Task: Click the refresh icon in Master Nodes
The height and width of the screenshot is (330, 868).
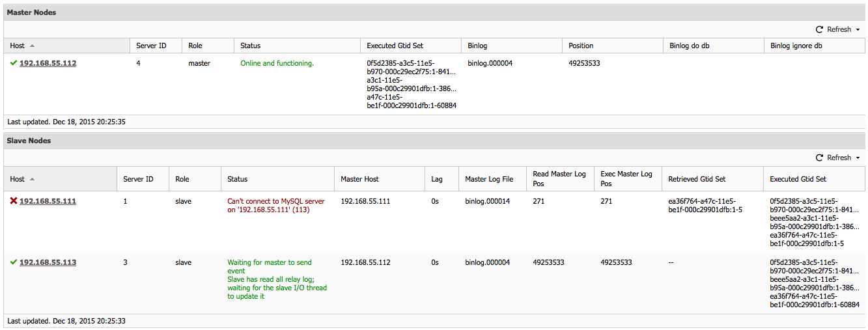Action: click(820, 29)
